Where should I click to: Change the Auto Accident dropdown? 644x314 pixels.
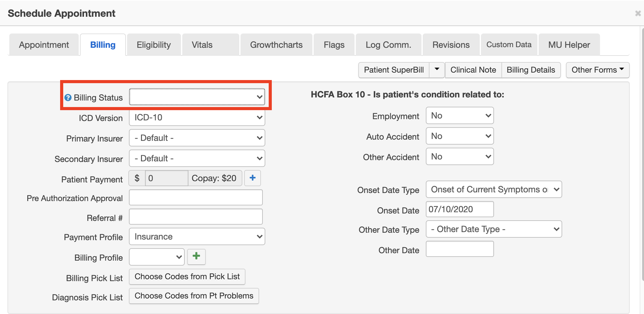[x=460, y=136]
